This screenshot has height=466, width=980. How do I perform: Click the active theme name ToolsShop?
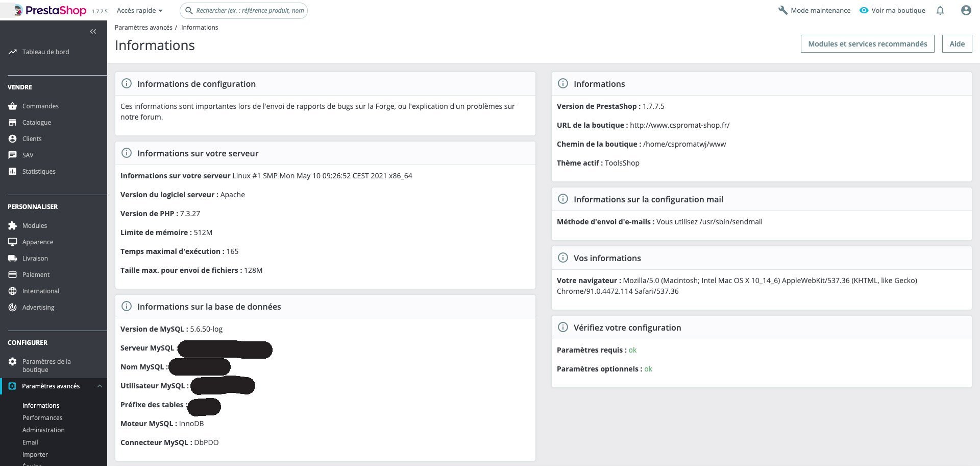622,163
